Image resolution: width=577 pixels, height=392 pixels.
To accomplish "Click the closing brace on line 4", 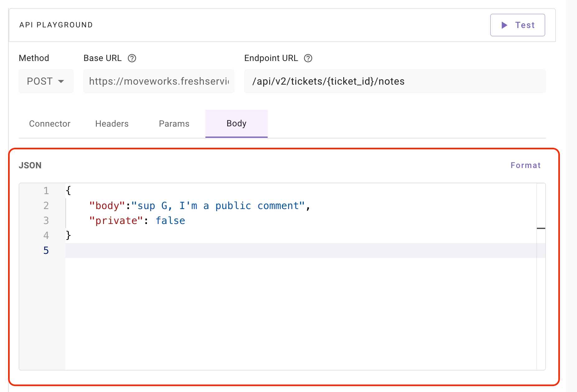I will [x=68, y=236].
